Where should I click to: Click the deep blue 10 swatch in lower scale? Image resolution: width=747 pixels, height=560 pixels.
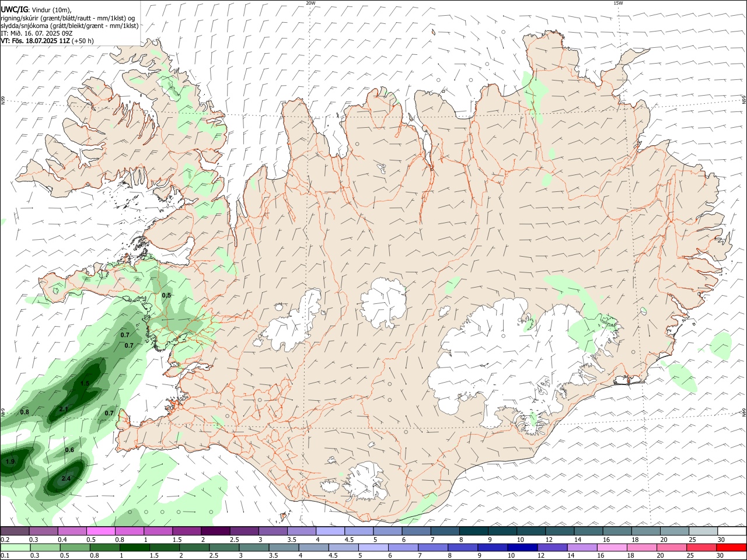521,548
